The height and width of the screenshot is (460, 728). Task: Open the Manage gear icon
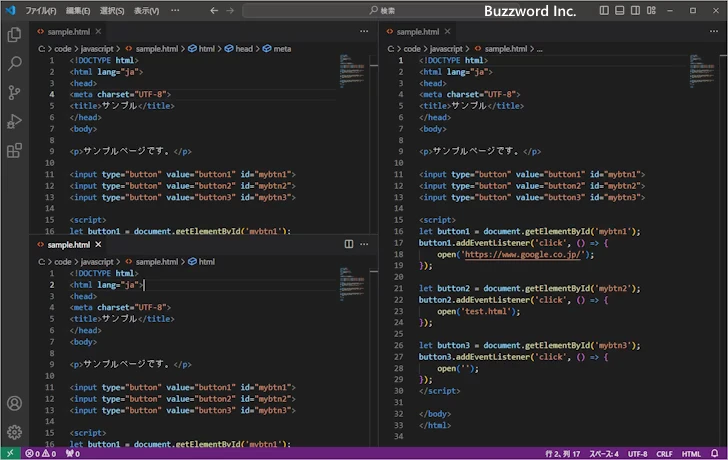tap(14, 432)
